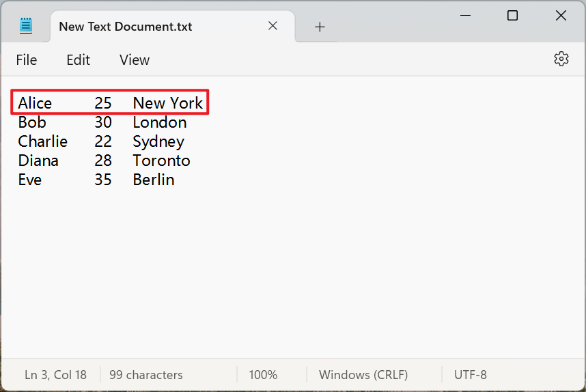Close the Notepad window
This screenshot has height=392, width=586.
561,16
